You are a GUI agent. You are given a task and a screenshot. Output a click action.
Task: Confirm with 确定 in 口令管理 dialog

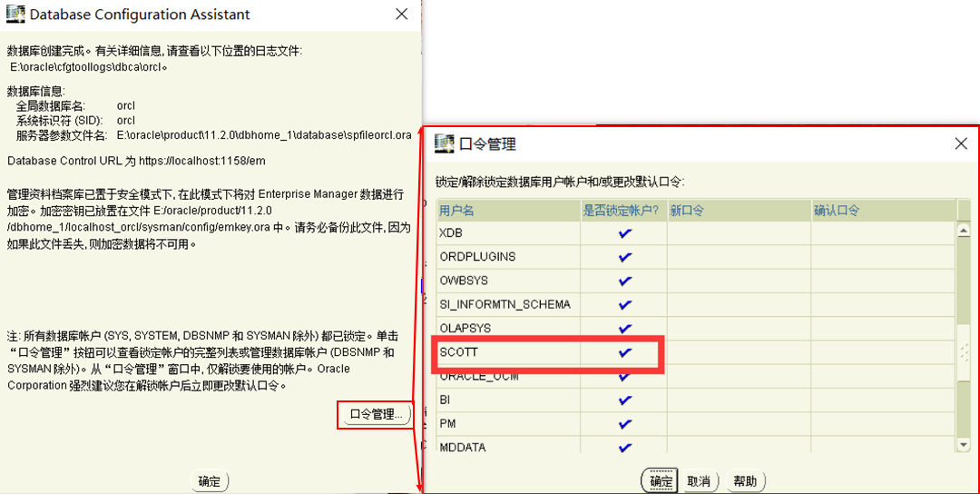pyautogui.click(x=661, y=481)
